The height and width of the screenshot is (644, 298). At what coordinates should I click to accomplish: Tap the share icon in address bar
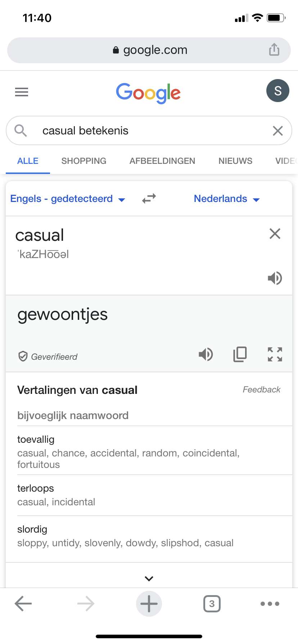[x=274, y=50]
